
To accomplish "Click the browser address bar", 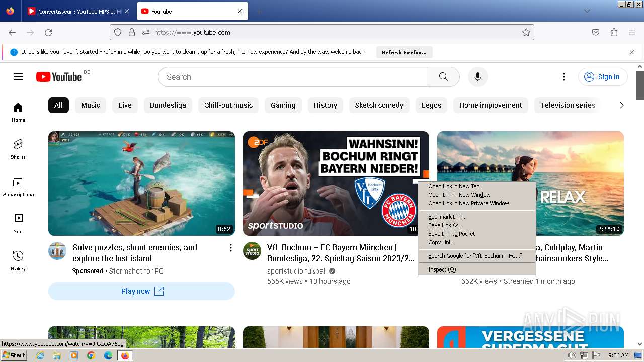I will (x=322, y=32).
